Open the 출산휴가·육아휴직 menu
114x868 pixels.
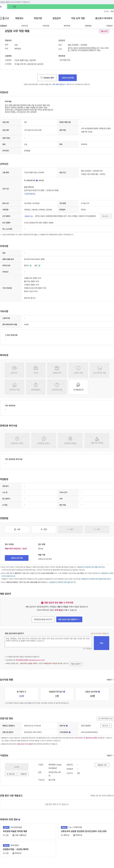104,18
